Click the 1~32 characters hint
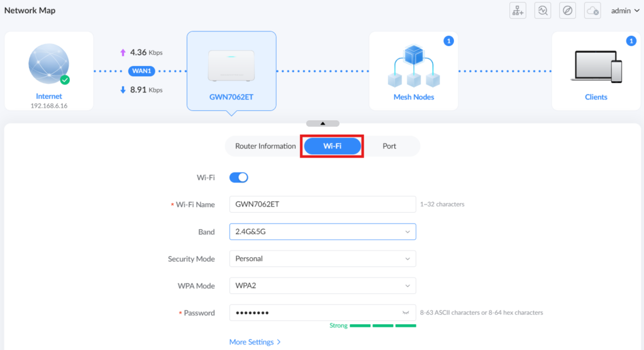 (442, 205)
